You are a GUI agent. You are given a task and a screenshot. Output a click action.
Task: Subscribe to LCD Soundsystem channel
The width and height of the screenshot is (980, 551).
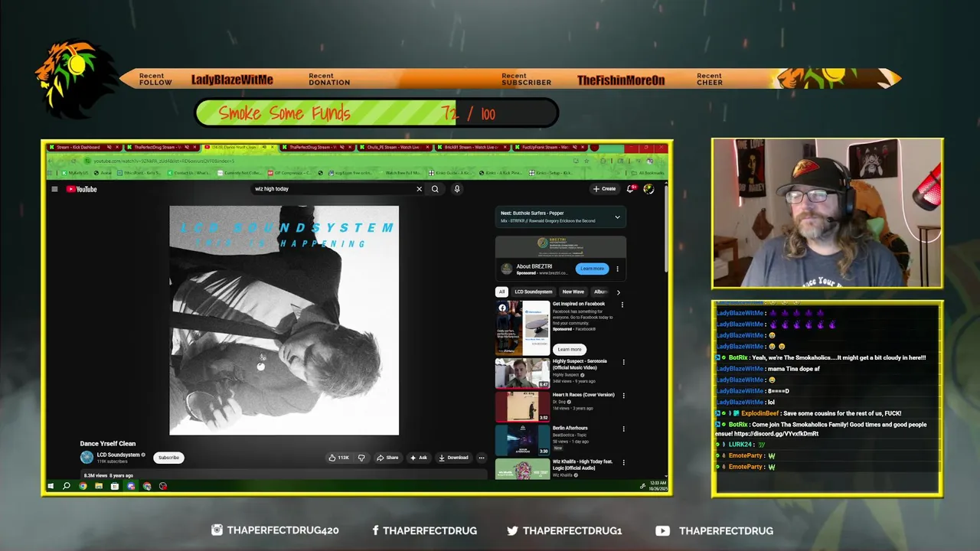click(x=168, y=458)
